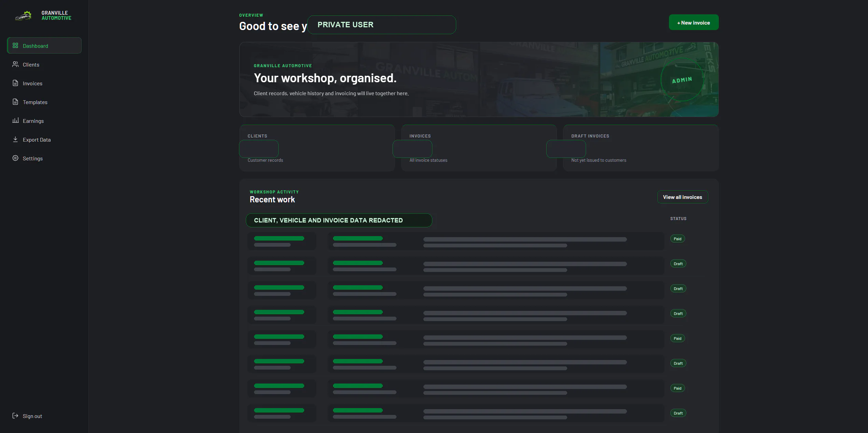Click the redacted data notice label

[339, 220]
